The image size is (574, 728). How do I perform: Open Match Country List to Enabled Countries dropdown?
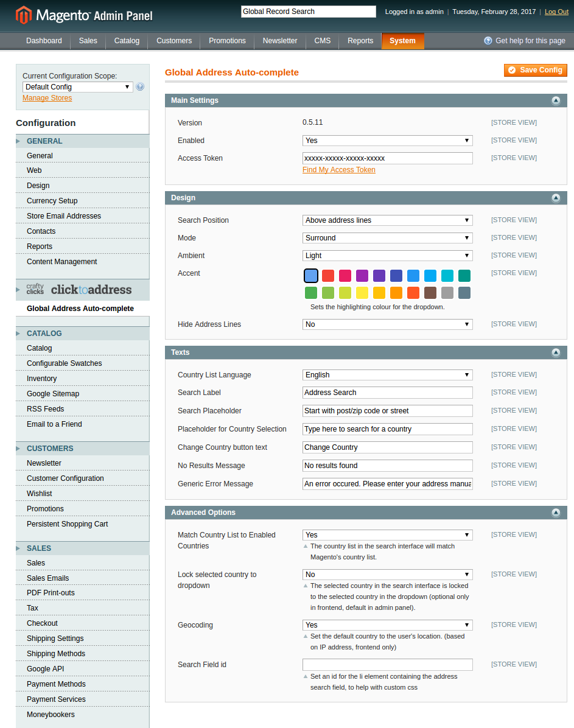(387, 535)
